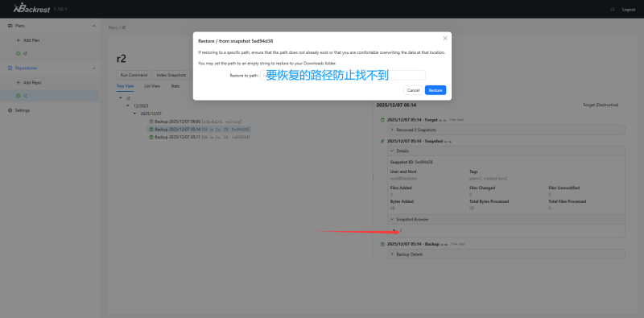
Task: Click the Add Repo plus icon
Action: point(18,83)
